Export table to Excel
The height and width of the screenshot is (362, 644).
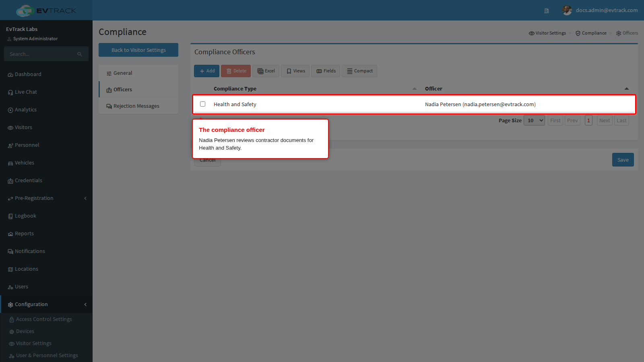click(266, 71)
